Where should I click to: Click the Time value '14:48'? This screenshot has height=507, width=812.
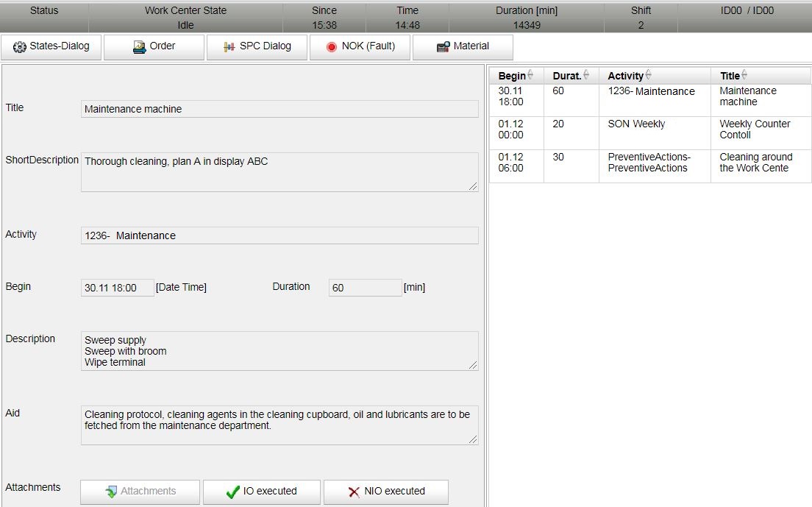click(x=407, y=25)
